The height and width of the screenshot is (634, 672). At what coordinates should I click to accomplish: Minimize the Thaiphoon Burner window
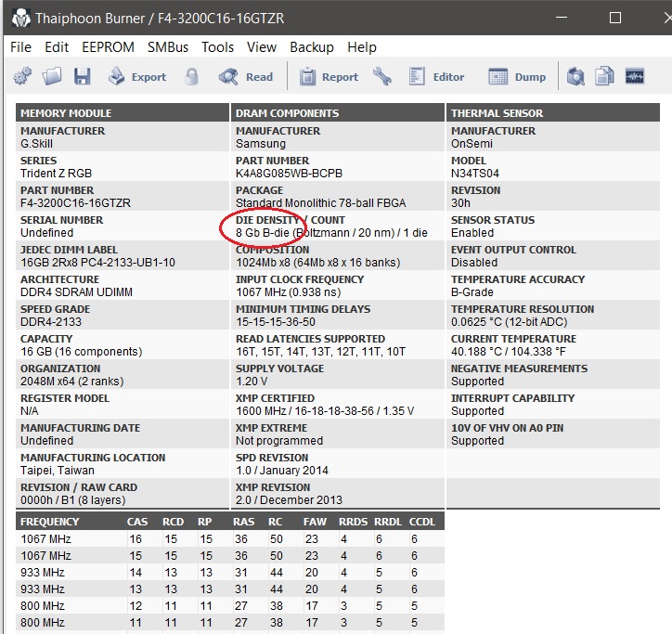pyautogui.click(x=562, y=18)
